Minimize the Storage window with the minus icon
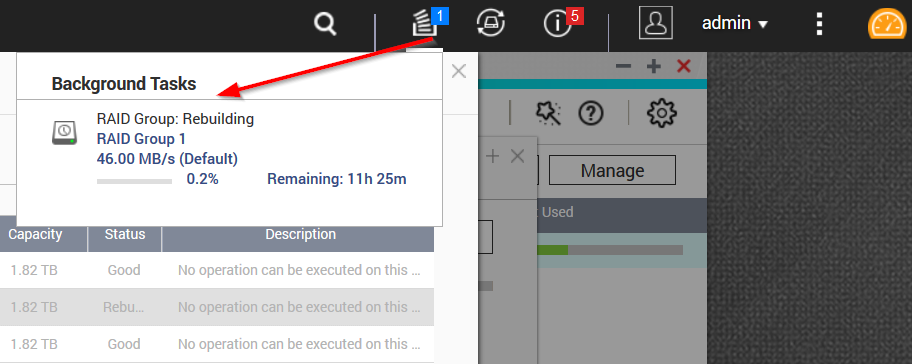Viewport: 912px width, 364px height. point(623,66)
